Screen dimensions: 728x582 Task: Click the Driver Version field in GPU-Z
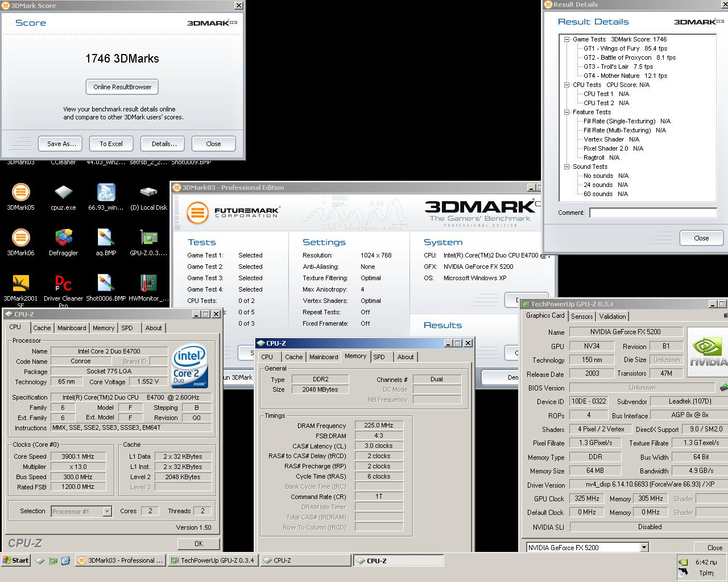(x=648, y=485)
